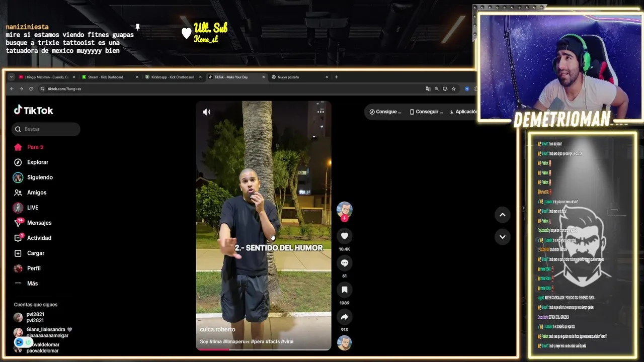Reload the TikTok page
Screen dimensions: 644x362
pyautogui.click(x=31, y=89)
